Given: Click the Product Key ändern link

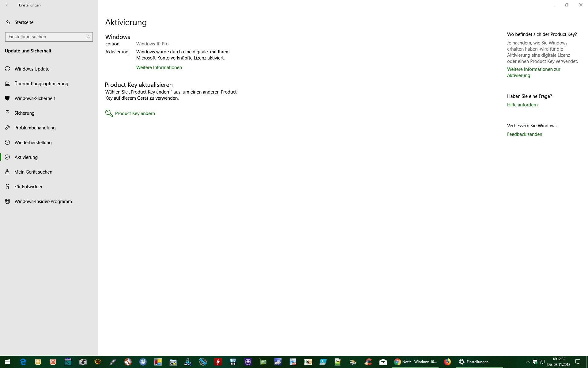Looking at the screenshot, I should 135,113.
